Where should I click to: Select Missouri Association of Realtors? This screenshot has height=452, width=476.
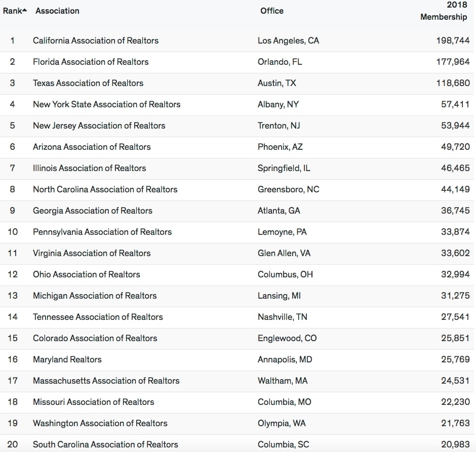pyautogui.click(x=94, y=402)
